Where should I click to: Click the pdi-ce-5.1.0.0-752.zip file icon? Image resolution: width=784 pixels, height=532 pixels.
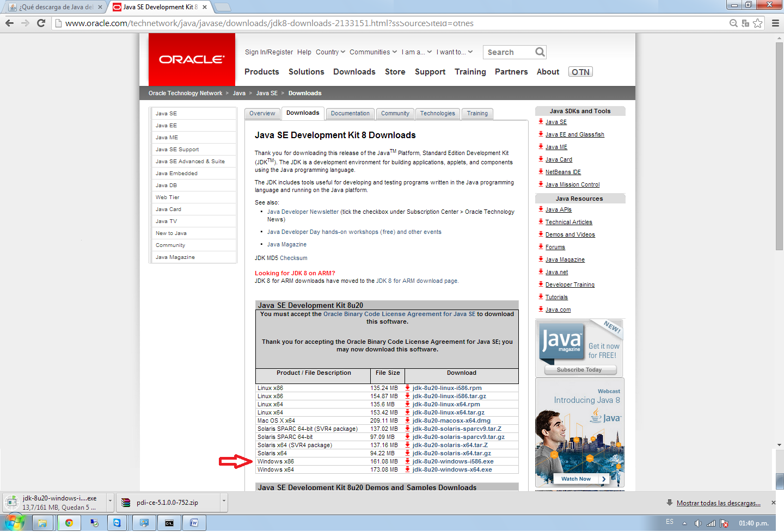[x=126, y=503]
